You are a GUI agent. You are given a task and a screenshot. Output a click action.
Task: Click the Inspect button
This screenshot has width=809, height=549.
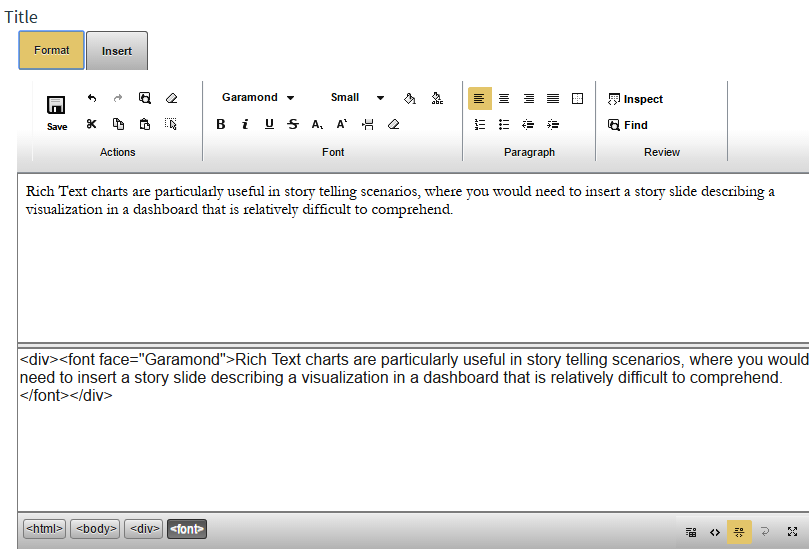(636, 99)
